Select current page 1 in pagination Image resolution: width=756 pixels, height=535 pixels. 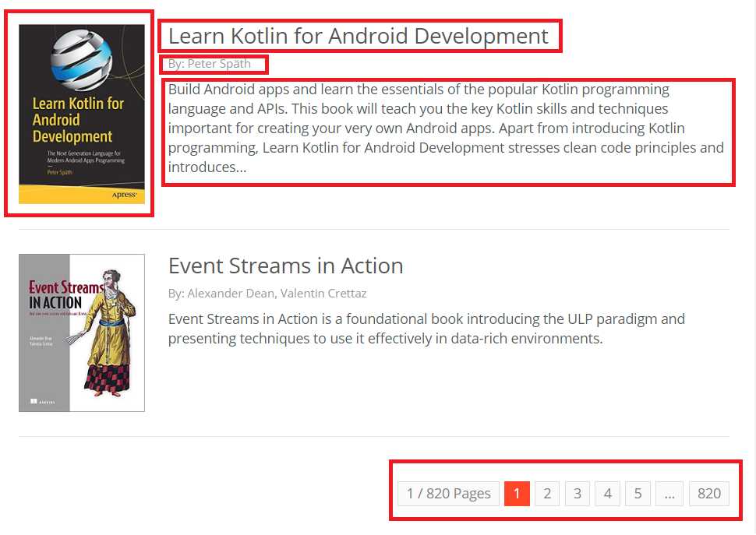(x=517, y=494)
